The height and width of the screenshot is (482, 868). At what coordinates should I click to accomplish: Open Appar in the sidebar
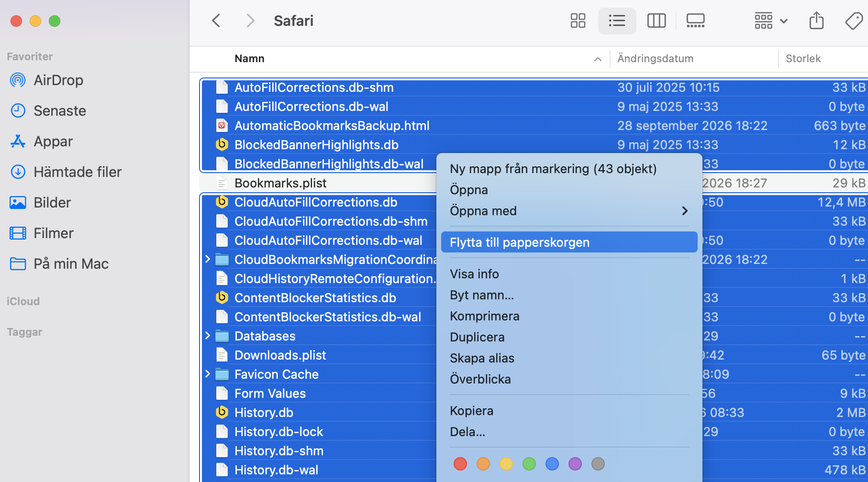coord(41,141)
